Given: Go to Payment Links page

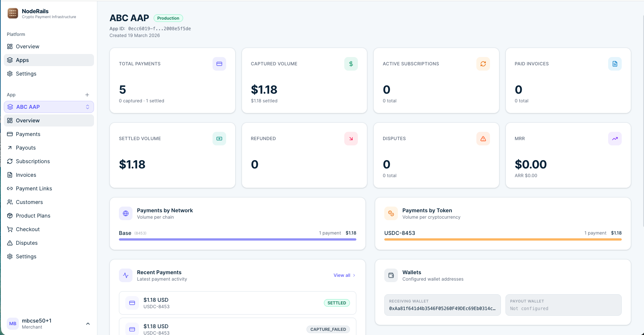Looking at the screenshot, I should [x=34, y=188].
